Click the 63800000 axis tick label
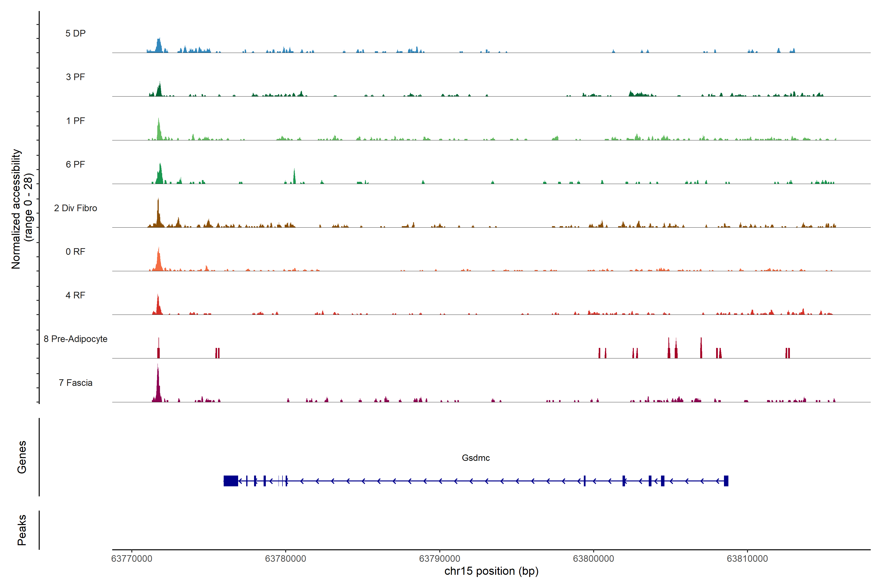This screenshot has width=882, height=588. point(593,558)
